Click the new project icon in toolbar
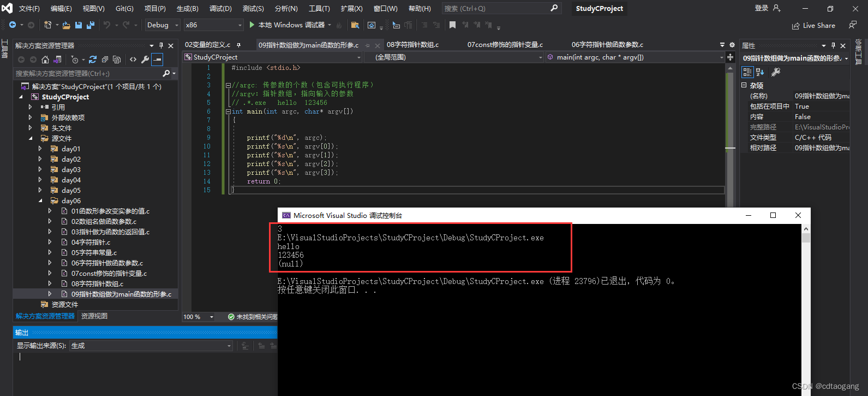Screen dimensions: 868x396 click(47, 25)
